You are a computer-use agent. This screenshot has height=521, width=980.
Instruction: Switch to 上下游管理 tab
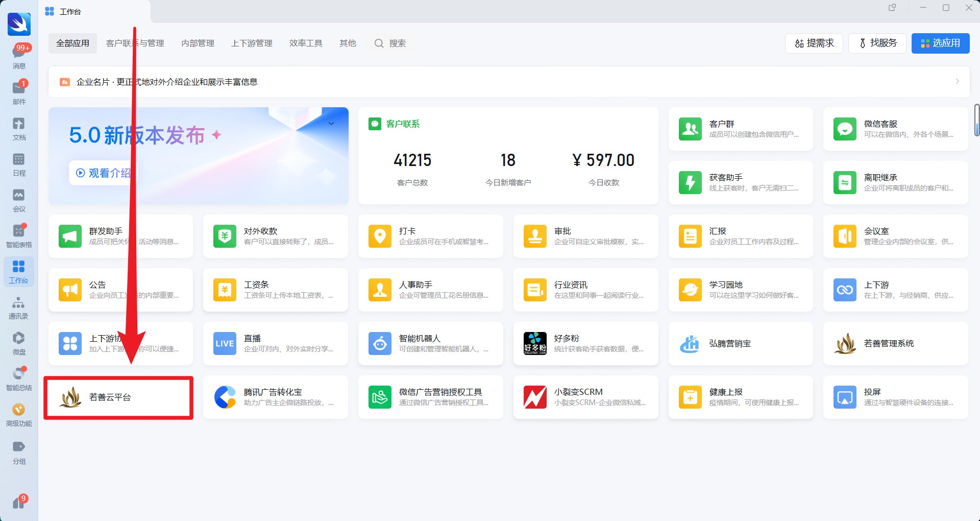[252, 43]
